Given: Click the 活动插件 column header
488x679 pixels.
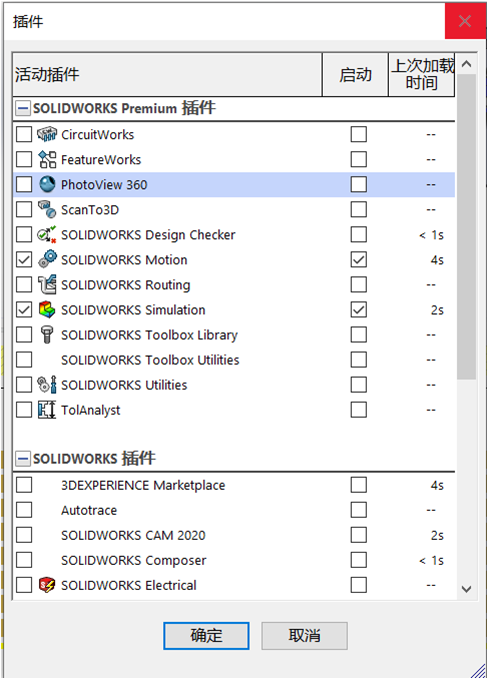Looking at the screenshot, I should 168,74.
